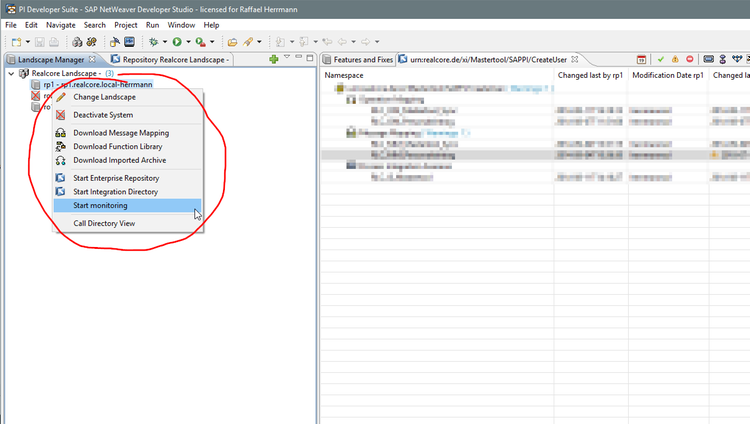Click the purple mapping flow icon
This screenshot has height=424, width=750.
coord(723,59)
